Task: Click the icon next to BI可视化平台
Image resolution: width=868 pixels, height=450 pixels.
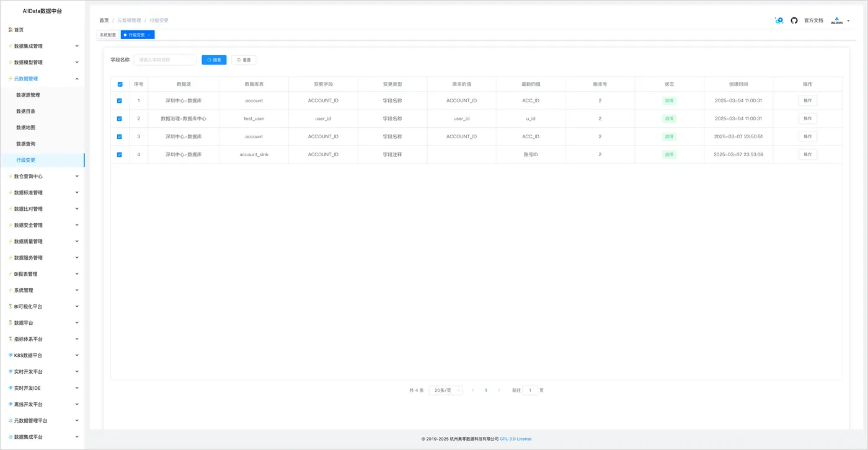Action: 11,307
